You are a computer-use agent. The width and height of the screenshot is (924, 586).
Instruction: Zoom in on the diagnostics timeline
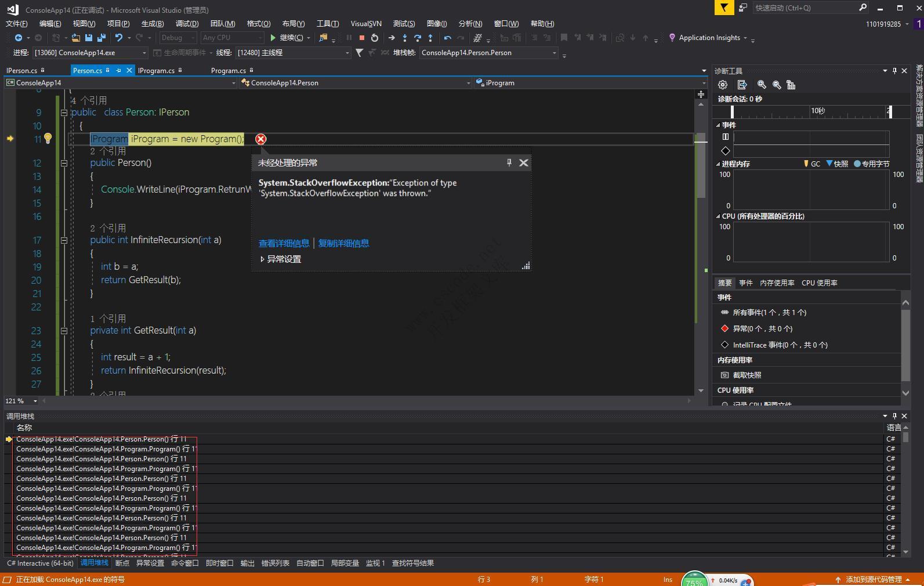coord(762,85)
